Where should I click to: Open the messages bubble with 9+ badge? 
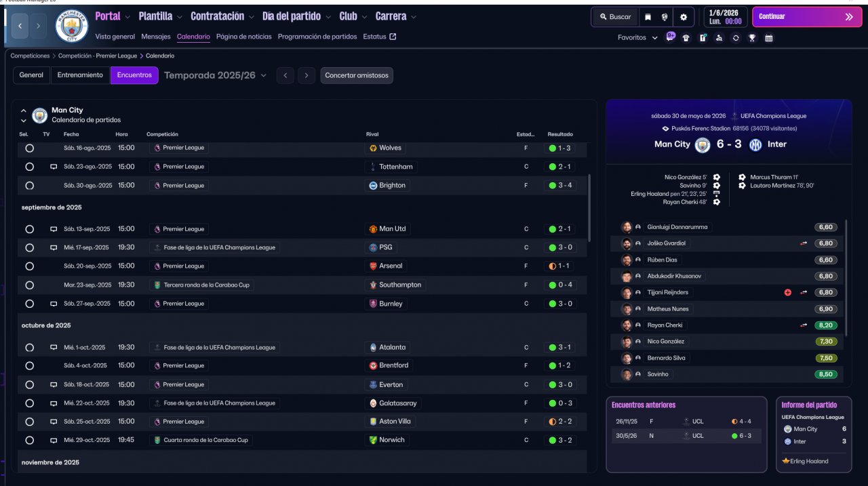point(670,37)
